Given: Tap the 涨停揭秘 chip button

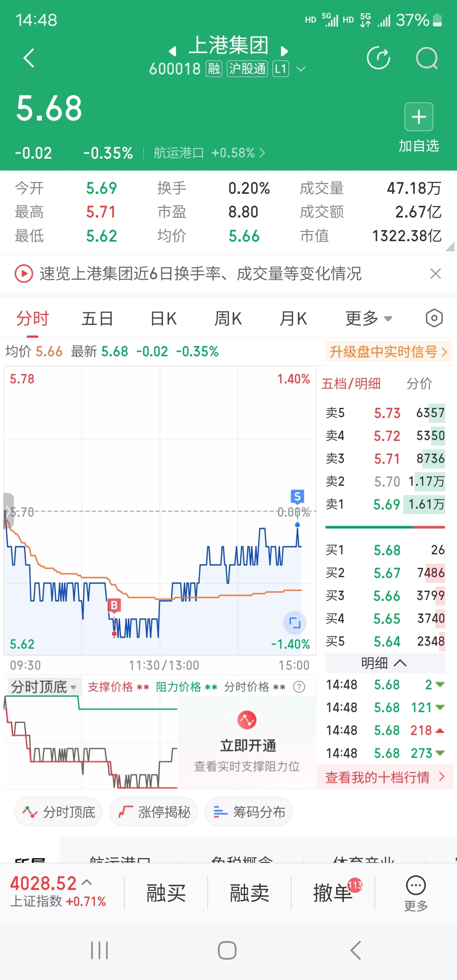Looking at the screenshot, I should tap(154, 812).
